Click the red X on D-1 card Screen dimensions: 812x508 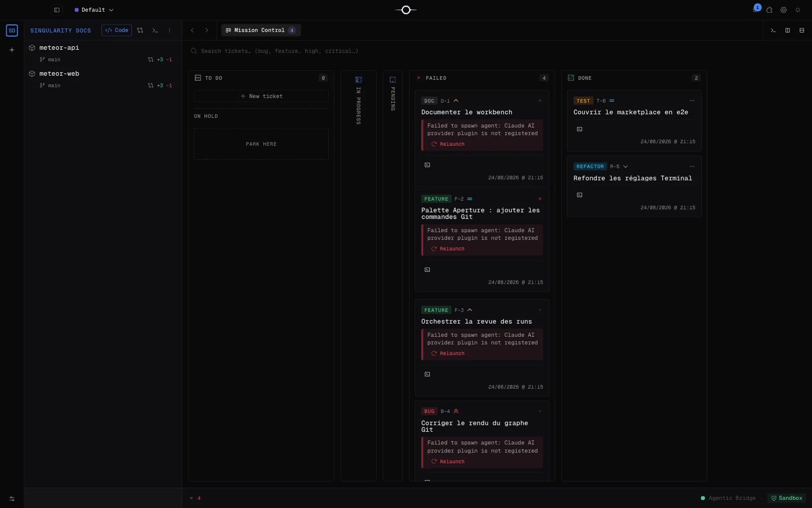pos(540,101)
